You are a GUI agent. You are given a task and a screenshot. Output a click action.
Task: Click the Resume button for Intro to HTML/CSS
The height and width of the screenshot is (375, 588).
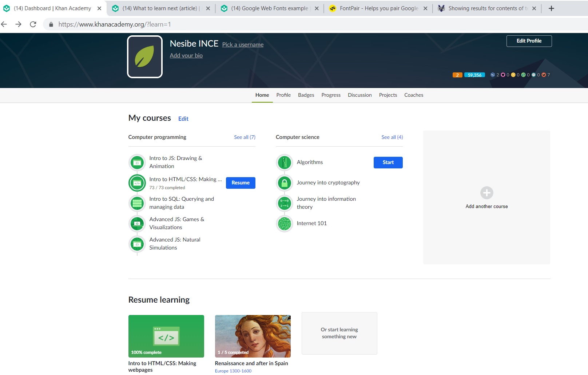click(x=241, y=183)
